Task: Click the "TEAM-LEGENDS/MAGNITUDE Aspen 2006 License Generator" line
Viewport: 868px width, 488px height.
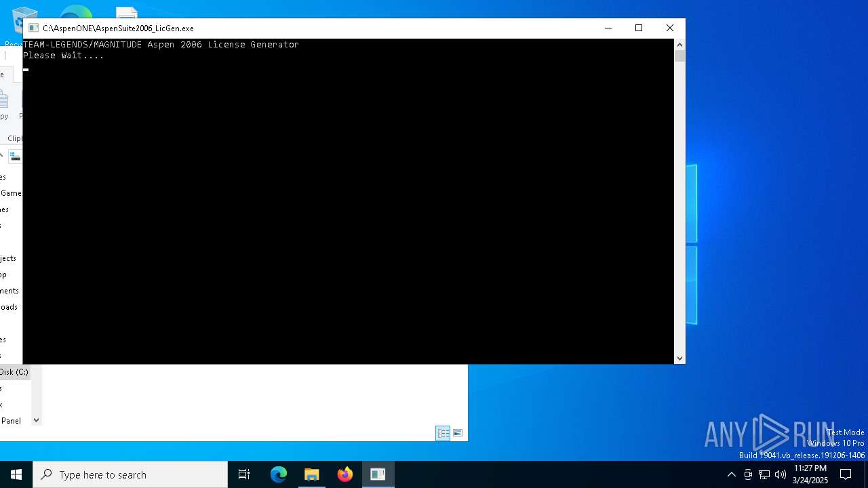Action: 161,45
